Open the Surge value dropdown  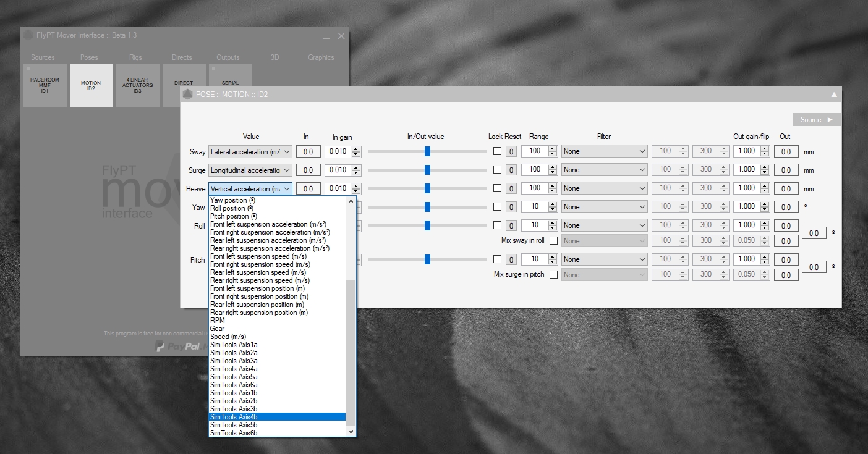pyautogui.click(x=250, y=170)
